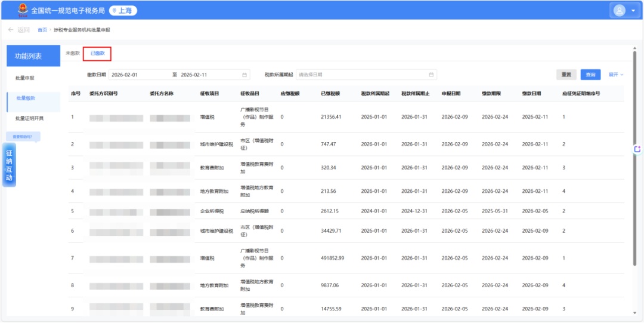
Task: Click the 首页 breadcrumb link
Action: click(x=42, y=30)
